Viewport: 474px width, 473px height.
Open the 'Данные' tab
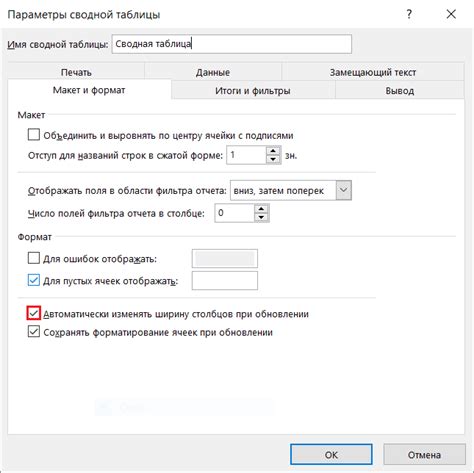(213, 72)
